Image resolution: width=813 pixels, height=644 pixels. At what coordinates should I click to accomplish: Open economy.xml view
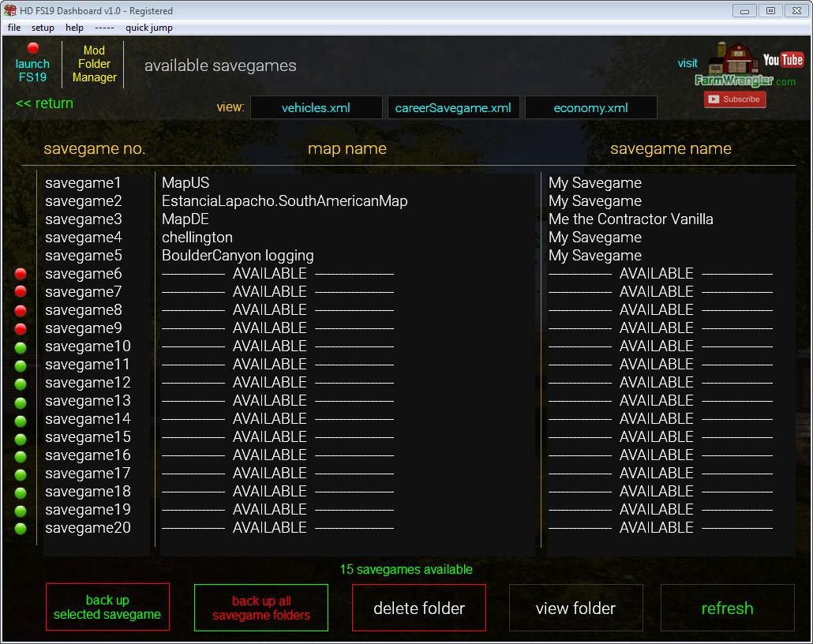click(x=590, y=108)
